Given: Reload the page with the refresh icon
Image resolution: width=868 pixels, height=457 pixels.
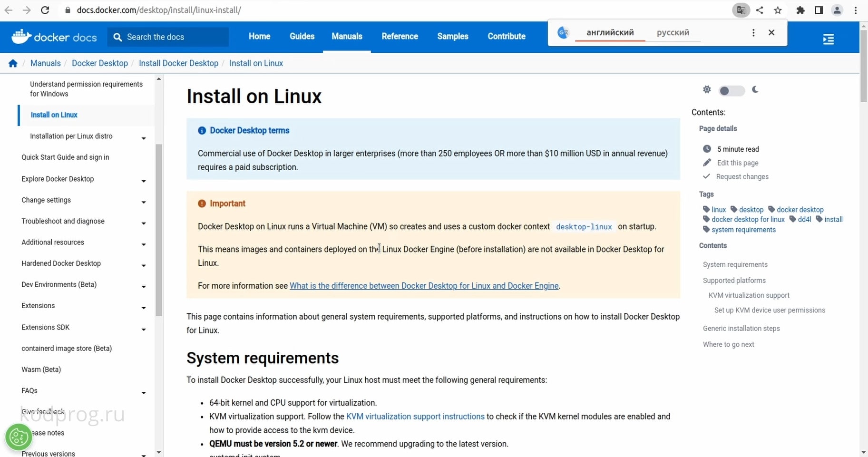Looking at the screenshot, I should [45, 10].
